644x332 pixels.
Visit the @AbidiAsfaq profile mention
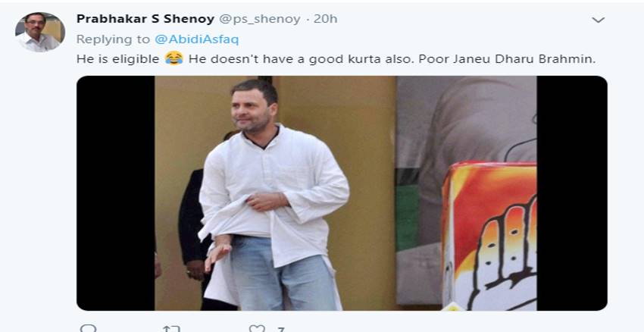[196, 39]
